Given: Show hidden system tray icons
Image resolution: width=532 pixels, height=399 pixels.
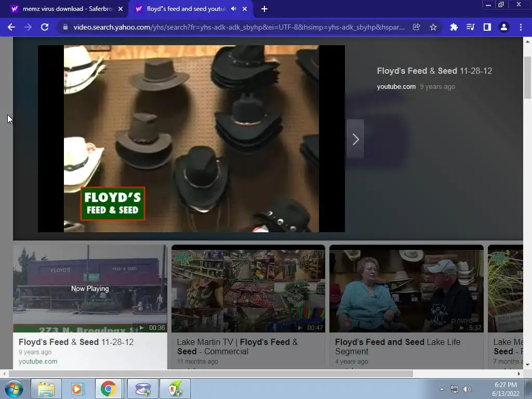Looking at the screenshot, I should (442, 389).
